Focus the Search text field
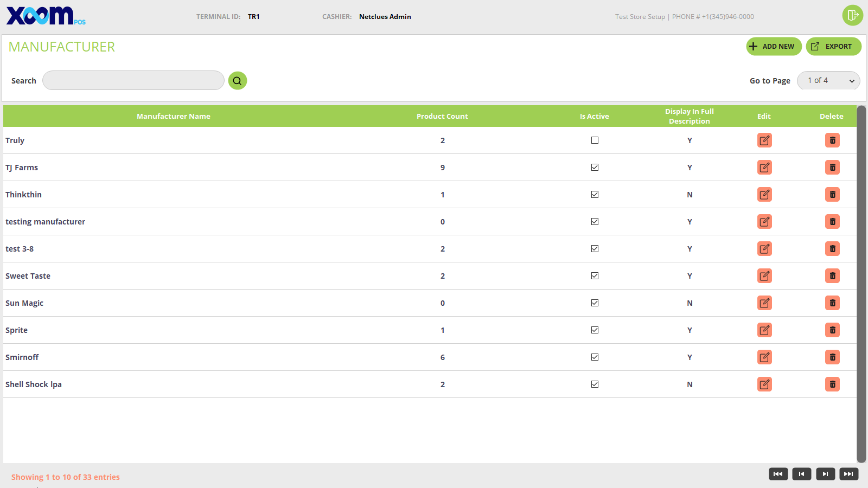 pyautogui.click(x=133, y=81)
